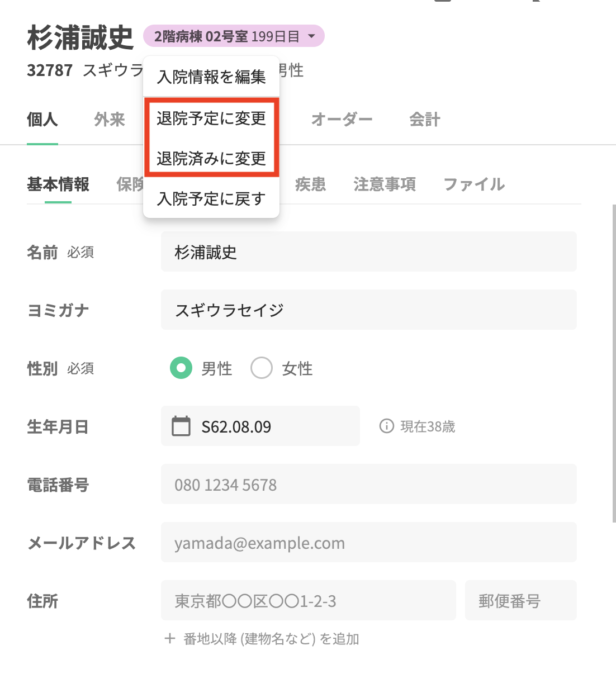Choose 退院予定に変更 from the menu

(211, 118)
